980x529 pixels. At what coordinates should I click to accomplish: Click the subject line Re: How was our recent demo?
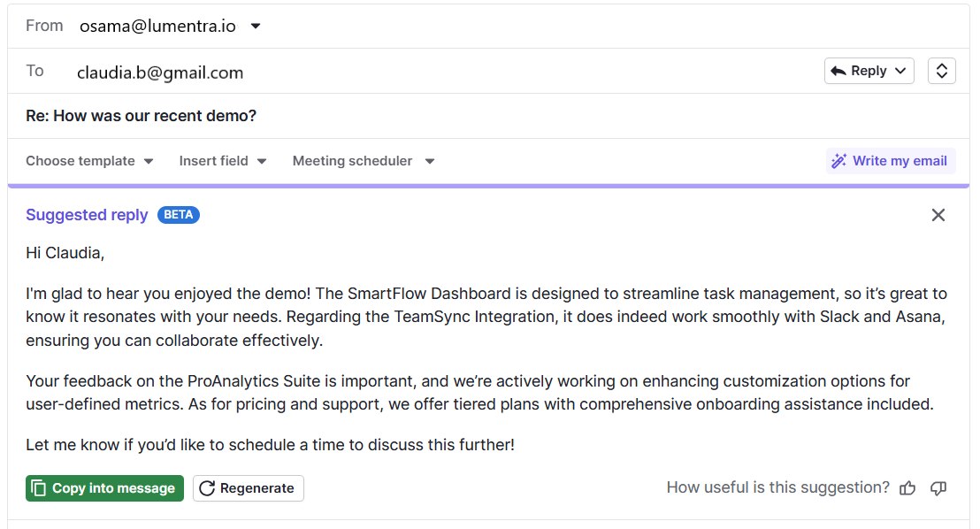tap(141, 115)
